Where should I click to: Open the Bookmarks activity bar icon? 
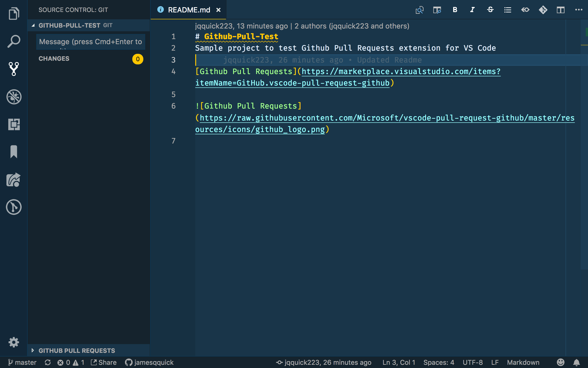pos(14,152)
